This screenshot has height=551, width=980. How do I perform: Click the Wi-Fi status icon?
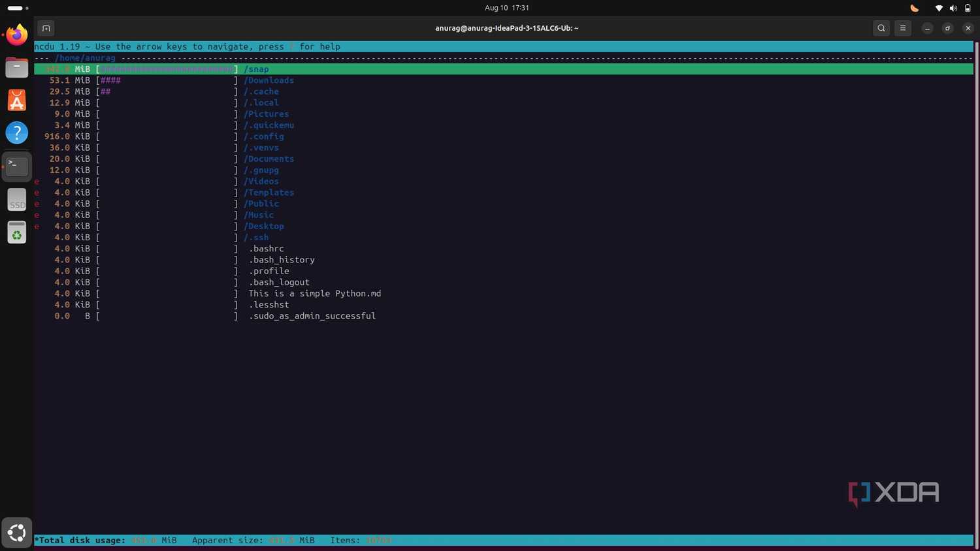tap(939, 8)
